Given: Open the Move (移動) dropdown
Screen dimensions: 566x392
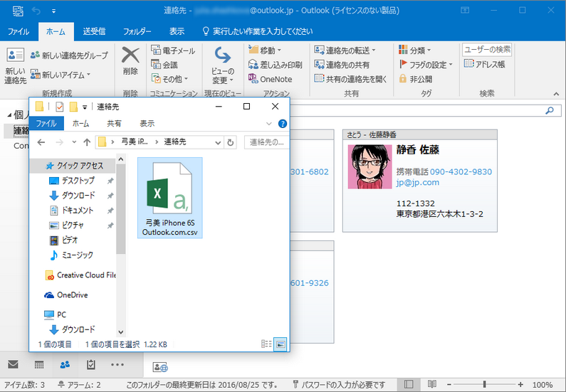Looking at the screenshot, I should coord(265,50).
